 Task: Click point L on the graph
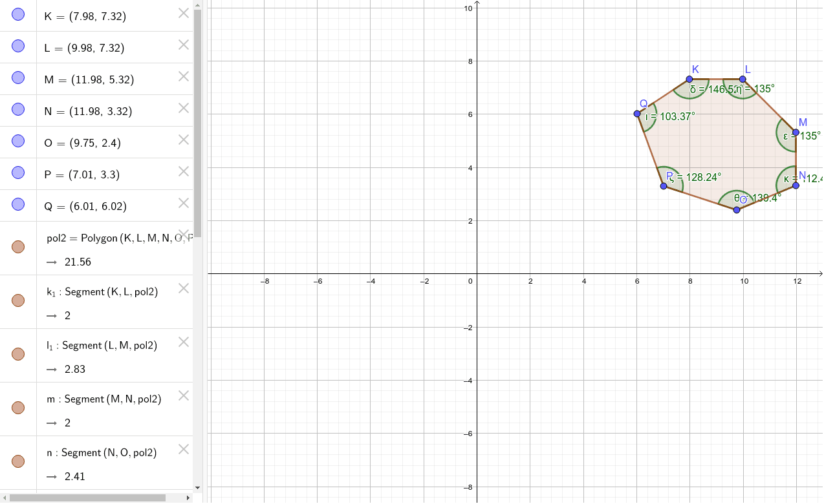[x=743, y=79]
